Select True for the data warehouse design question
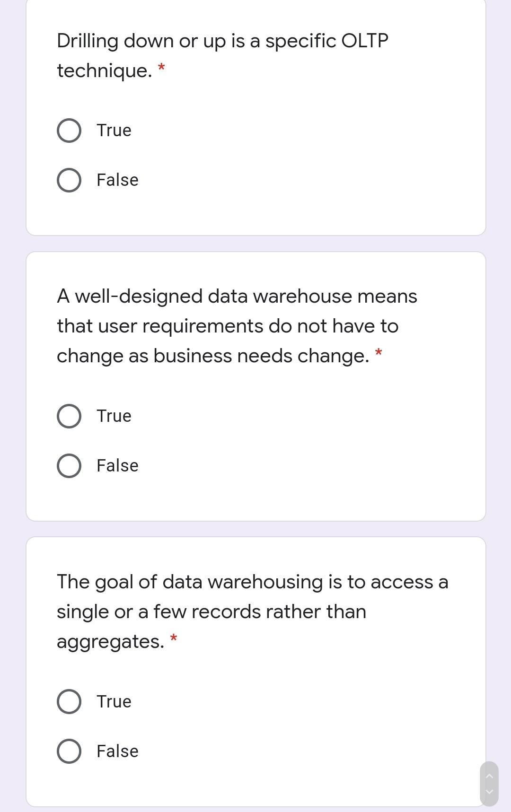Screen dimensions: 511x812 (69, 416)
